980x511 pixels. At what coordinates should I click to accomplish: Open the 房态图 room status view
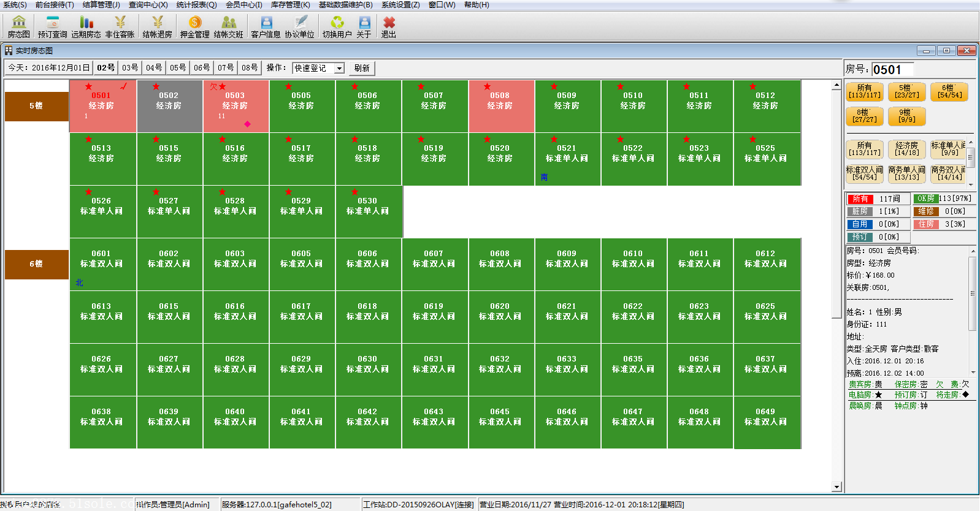pos(18,27)
